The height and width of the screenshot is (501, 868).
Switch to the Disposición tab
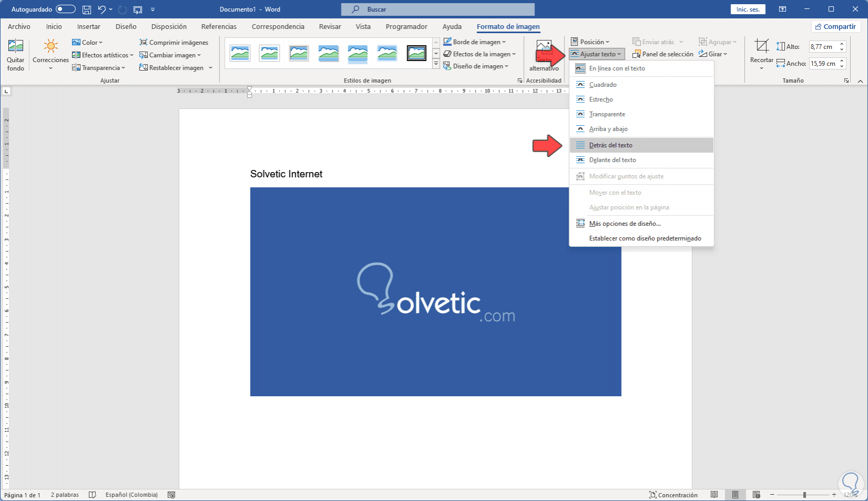(169, 27)
